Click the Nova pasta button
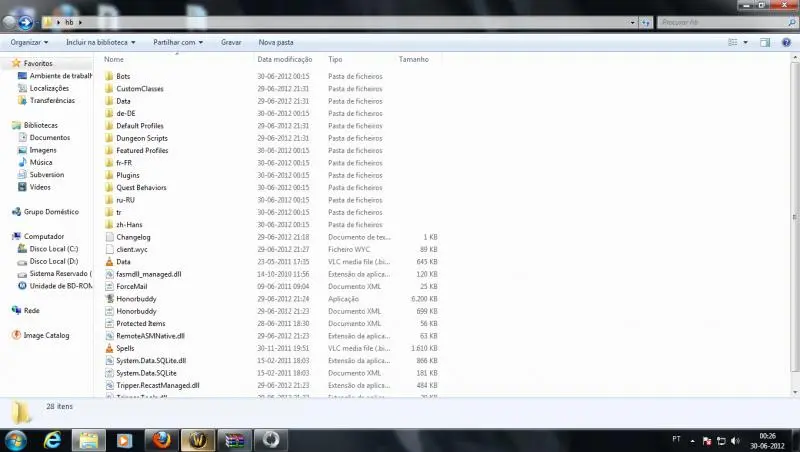Viewport: 800px width, 452px height. [x=276, y=43]
